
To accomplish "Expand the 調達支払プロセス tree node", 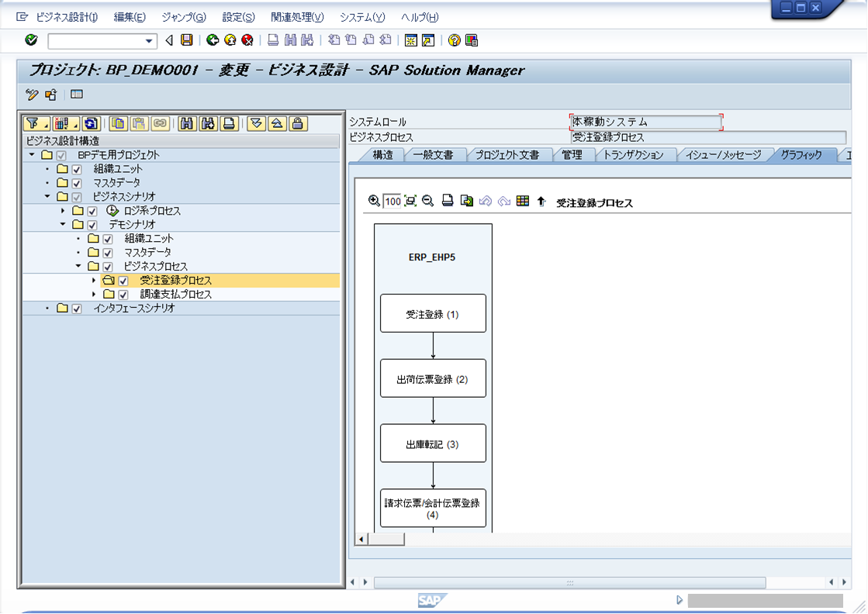I will coord(94,295).
